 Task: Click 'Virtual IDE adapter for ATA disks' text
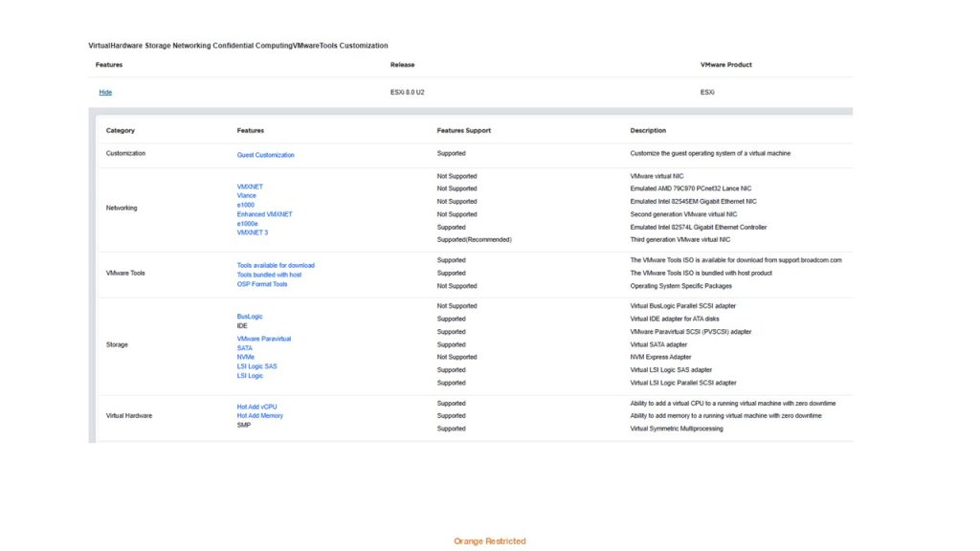(x=675, y=320)
